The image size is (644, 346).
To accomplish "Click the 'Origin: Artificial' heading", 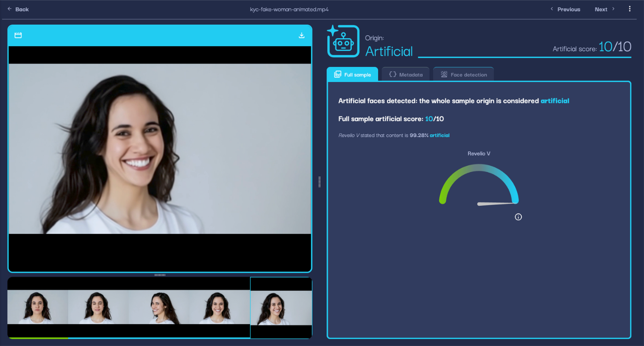I will 389,47.
